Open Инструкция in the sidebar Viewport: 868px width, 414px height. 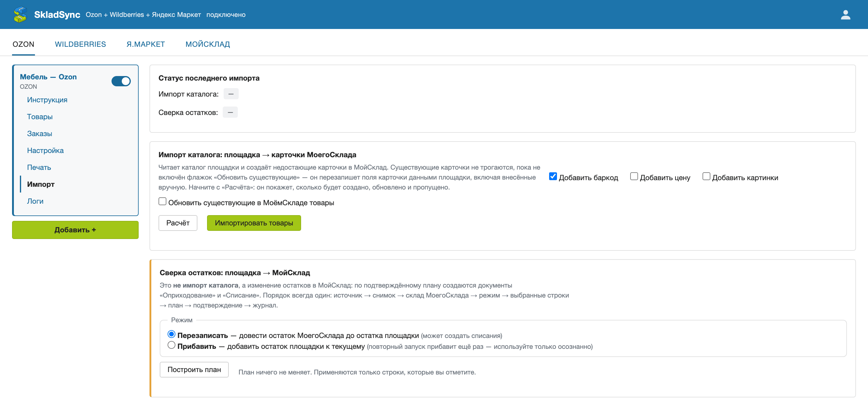(47, 100)
